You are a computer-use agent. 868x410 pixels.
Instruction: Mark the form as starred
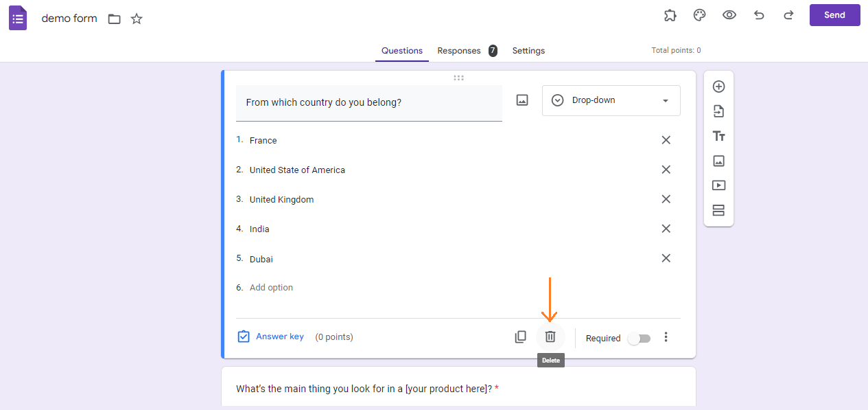[x=136, y=19]
